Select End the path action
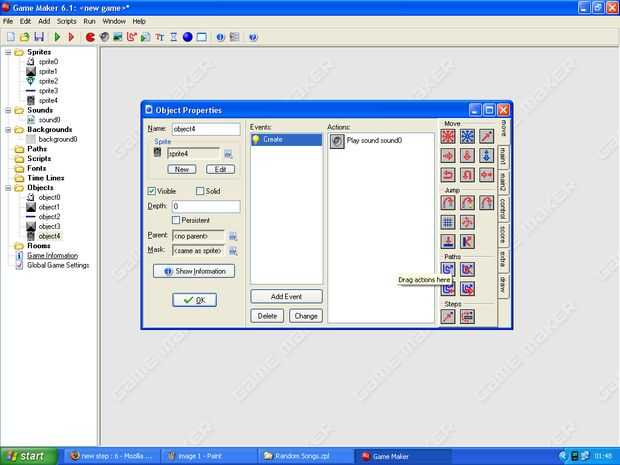620x465 pixels. [x=467, y=270]
